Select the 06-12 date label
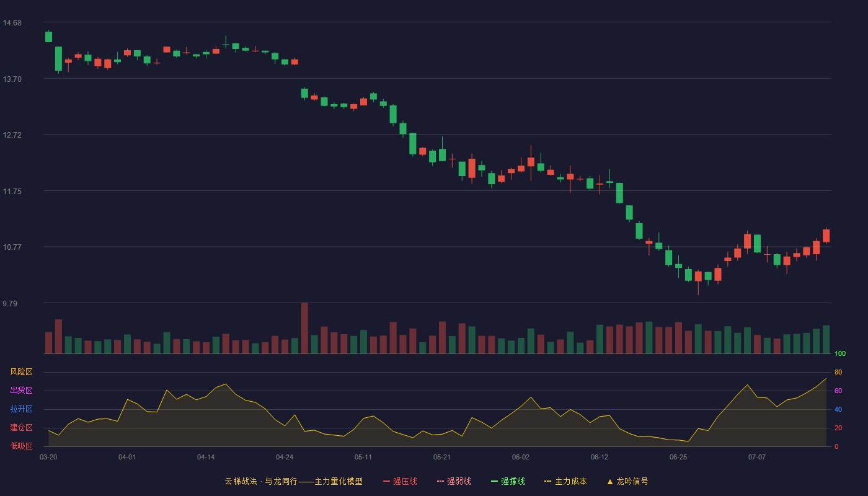The width and height of the screenshot is (868, 496). [x=600, y=457]
